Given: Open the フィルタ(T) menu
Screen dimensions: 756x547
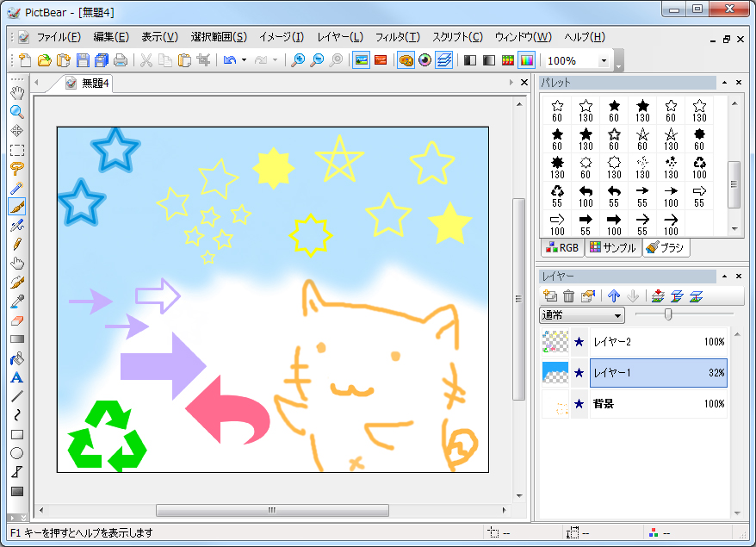Looking at the screenshot, I should 398,37.
